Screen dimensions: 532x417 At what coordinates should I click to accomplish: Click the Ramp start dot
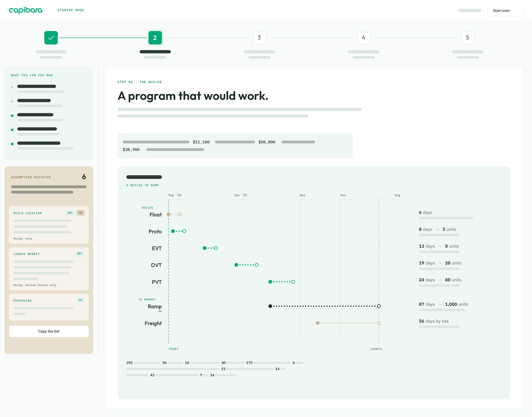tap(270, 306)
